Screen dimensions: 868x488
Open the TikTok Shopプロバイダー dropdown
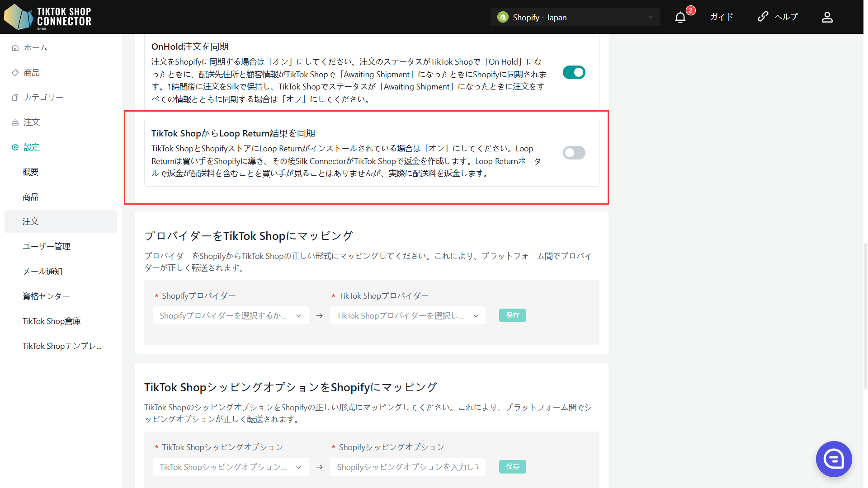[408, 315]
